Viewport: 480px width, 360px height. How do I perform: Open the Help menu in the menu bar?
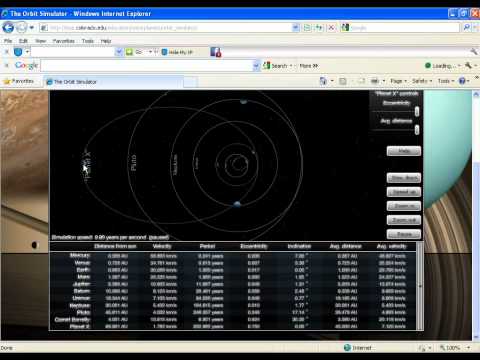[x=106, y=41]
